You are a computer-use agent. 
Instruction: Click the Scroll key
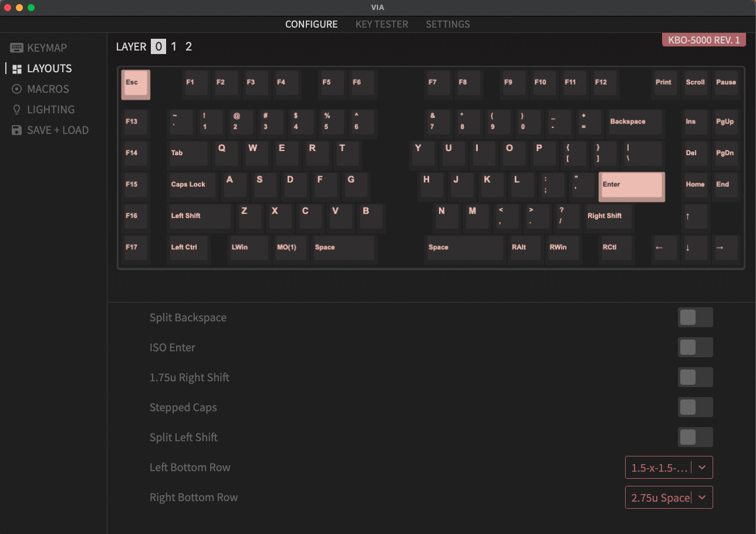pos(697,85)
